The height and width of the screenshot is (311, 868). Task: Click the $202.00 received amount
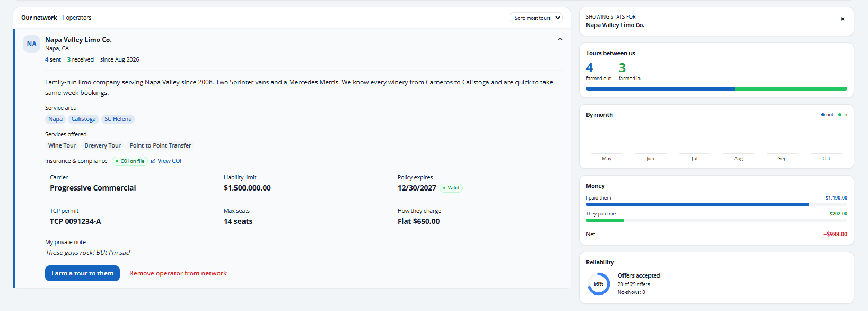coord(838,214)
